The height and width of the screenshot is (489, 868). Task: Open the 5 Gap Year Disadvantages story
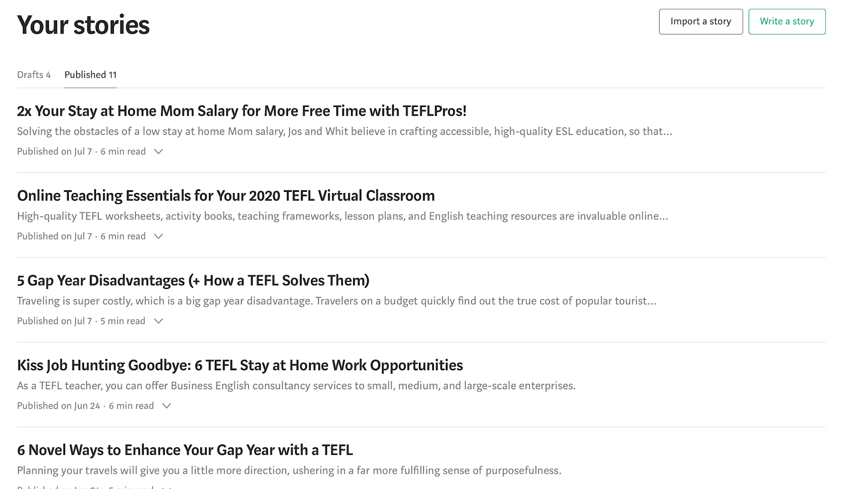click(193, 280)
